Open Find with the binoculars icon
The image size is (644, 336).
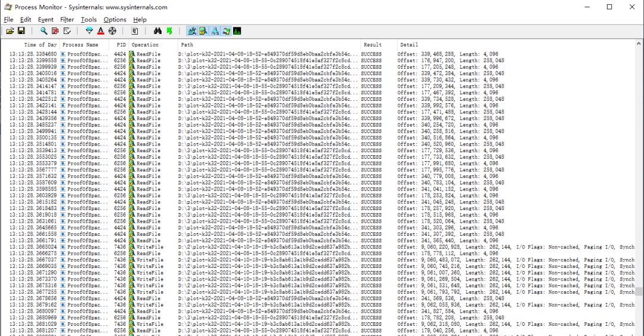[157, 31]
